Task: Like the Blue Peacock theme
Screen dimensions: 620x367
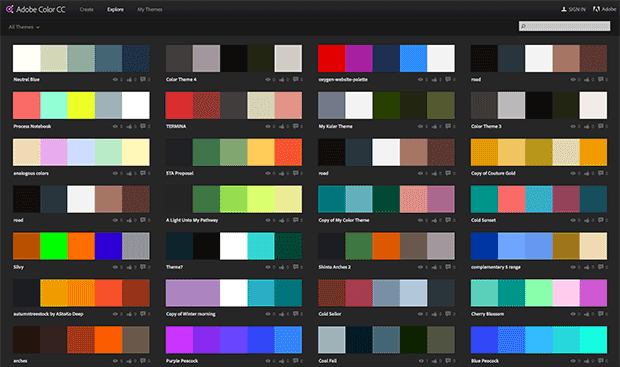Action: (586, 361)
